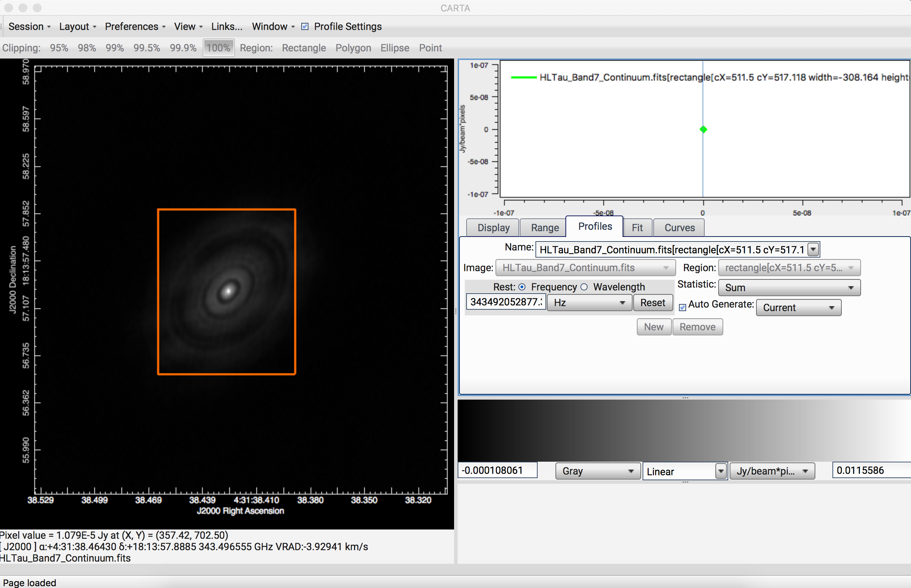The image size is (911, 588).
Task: Select the Ellipse region tool
Action: click(394, 48)
